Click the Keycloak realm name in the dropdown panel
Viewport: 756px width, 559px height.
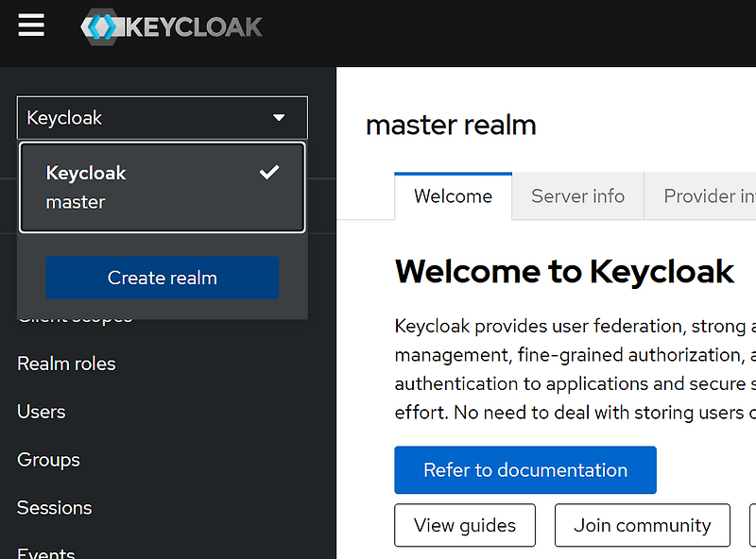85,173
